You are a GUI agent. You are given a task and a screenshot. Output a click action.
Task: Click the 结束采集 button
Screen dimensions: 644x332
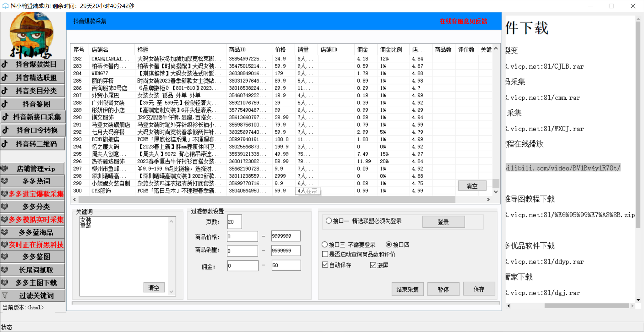[408, 289]
